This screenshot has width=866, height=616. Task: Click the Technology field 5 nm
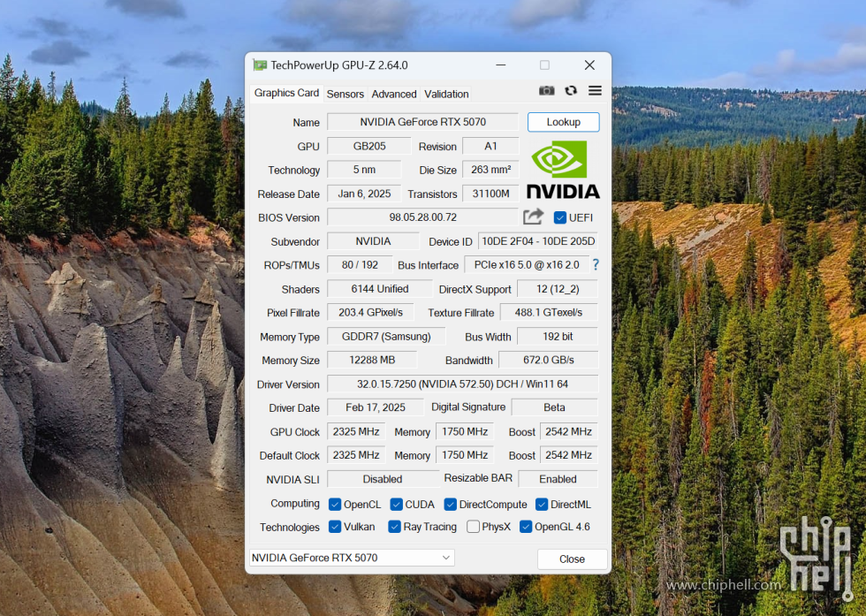tap(364, 170)
